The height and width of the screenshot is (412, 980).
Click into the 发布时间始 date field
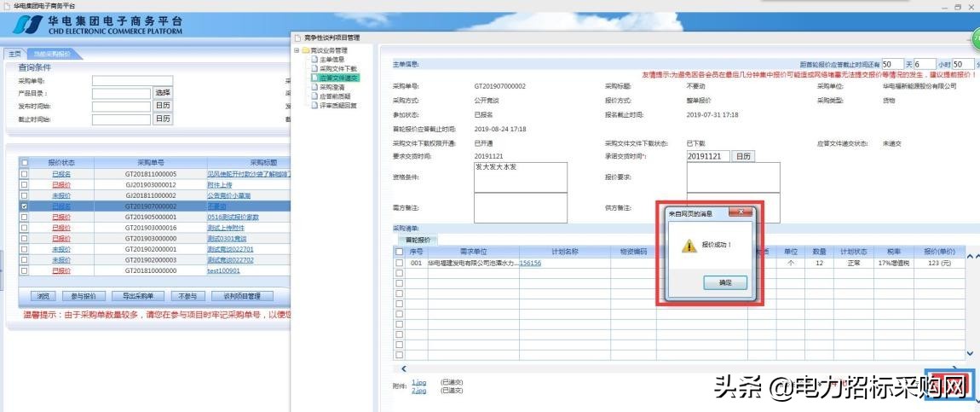121,107
